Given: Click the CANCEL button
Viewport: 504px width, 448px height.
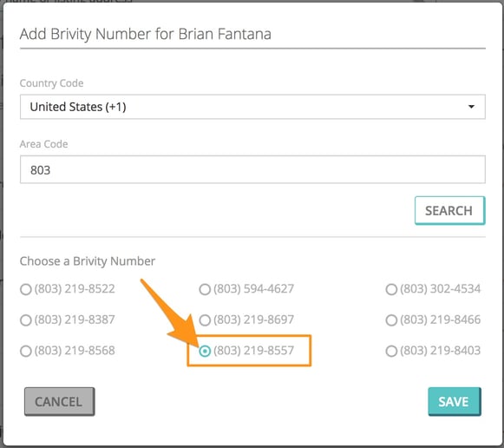Looking at the screenshot, I should pos(60,402).
